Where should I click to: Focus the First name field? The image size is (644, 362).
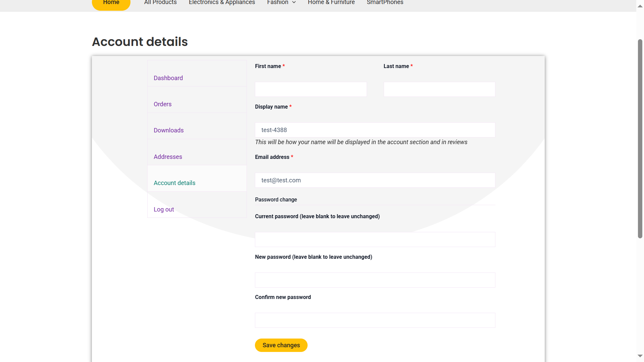pos(311,89)
